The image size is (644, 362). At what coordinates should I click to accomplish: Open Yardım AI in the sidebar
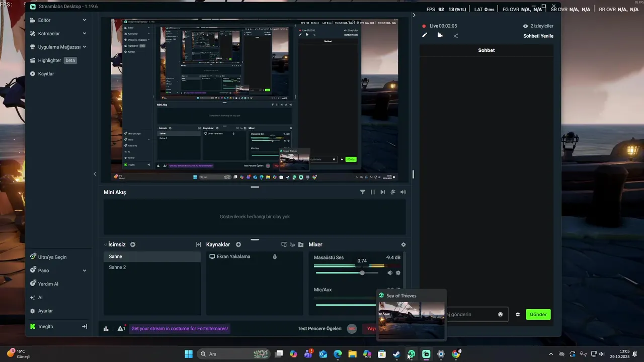point(48,284)
